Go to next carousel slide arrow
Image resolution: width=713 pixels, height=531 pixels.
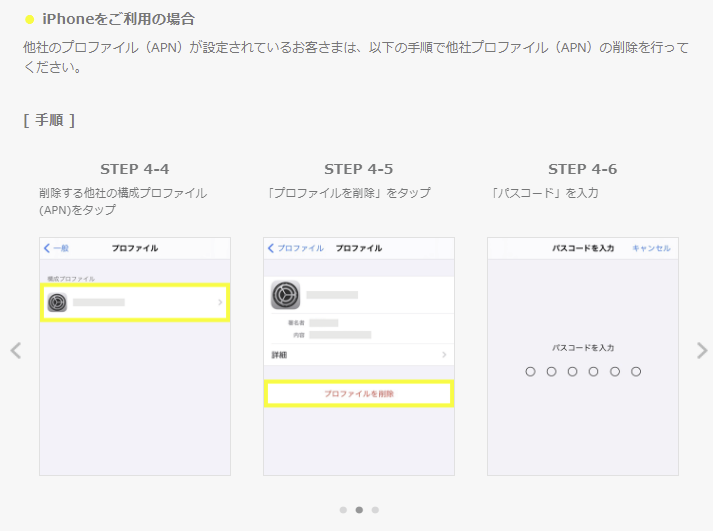coord(702,351)
